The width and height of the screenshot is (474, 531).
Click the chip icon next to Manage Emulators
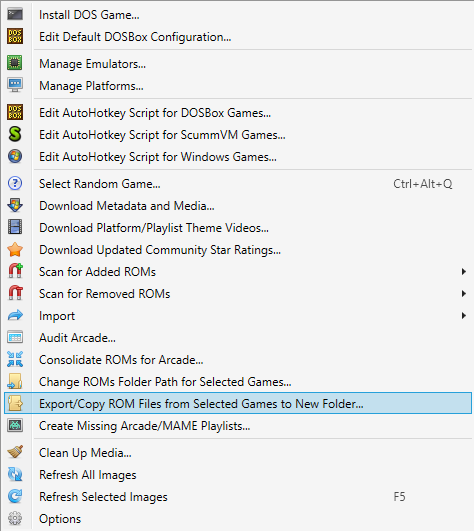(x=15, y=63)
